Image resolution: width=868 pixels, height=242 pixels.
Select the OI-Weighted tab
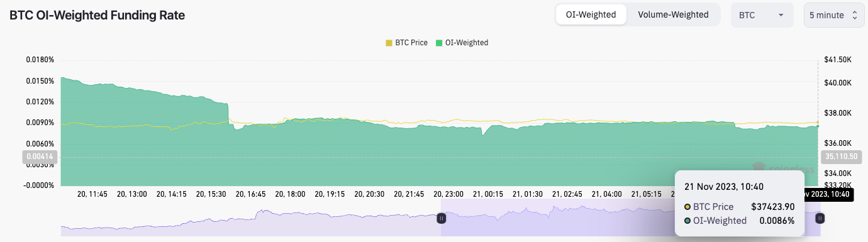(x=591, y=14)
